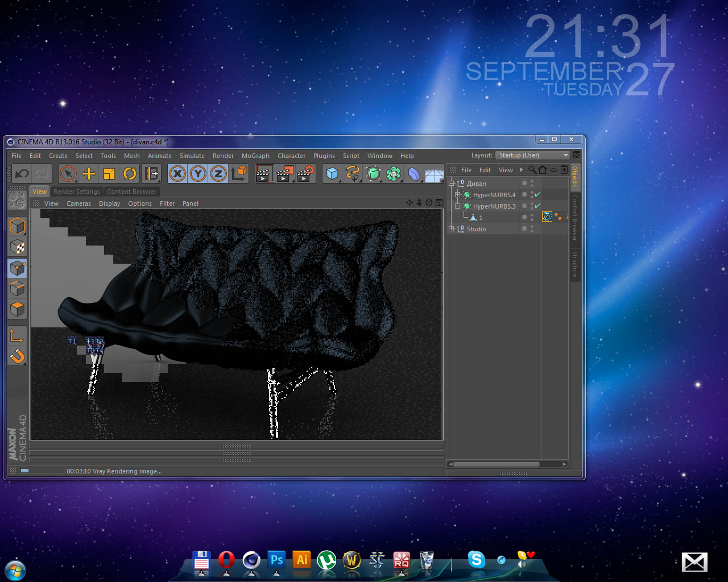Expand the Studio object in the tree
This screenshot has width=728, height=582.
click(452, 229)
